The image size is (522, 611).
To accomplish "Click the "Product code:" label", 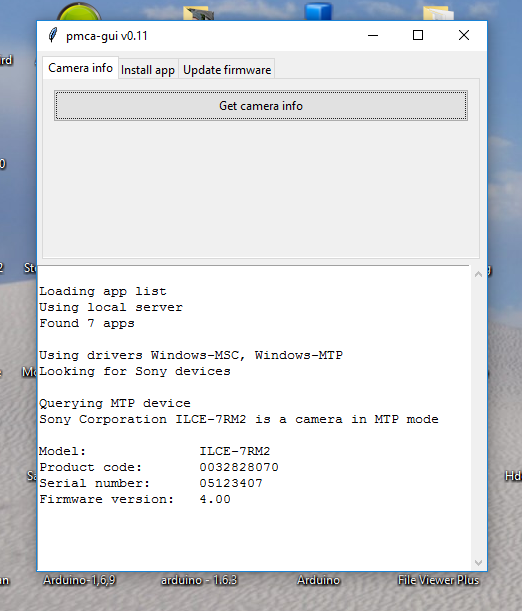I will (90, 467).
